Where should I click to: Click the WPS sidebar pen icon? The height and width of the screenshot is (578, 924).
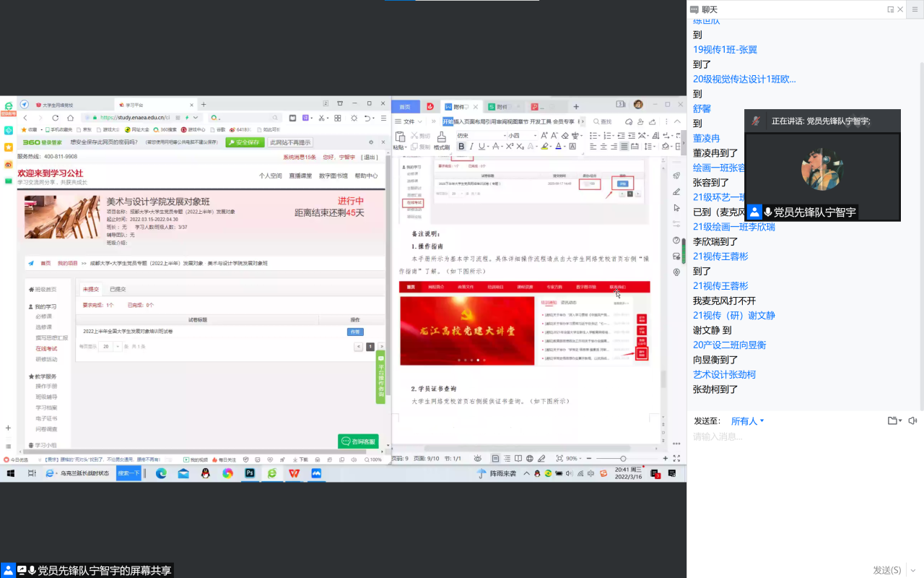pyautogui.click(x=676, y=191)
